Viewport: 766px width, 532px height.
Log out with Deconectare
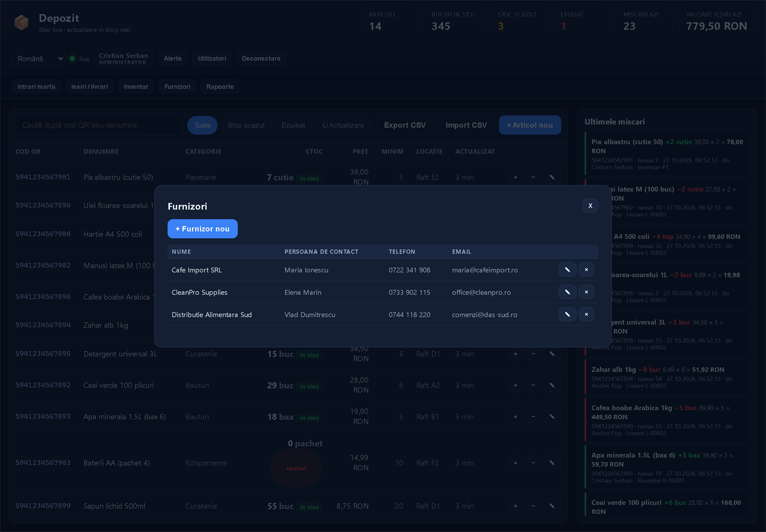[261, 59]
